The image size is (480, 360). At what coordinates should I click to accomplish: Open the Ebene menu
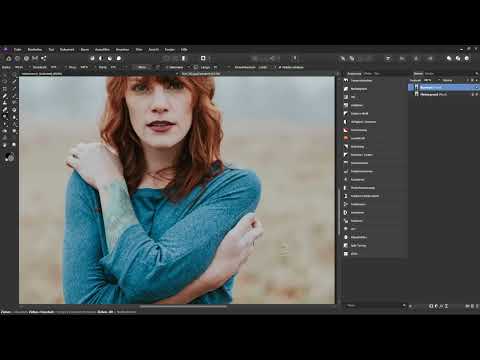[x=85, y=49]
